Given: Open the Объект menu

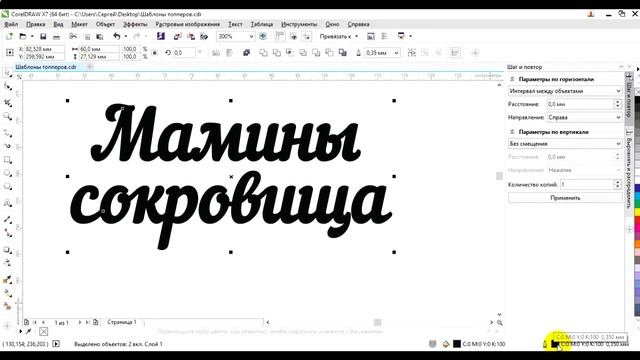Looking at the screenshot, I should [x=105, y=24].
